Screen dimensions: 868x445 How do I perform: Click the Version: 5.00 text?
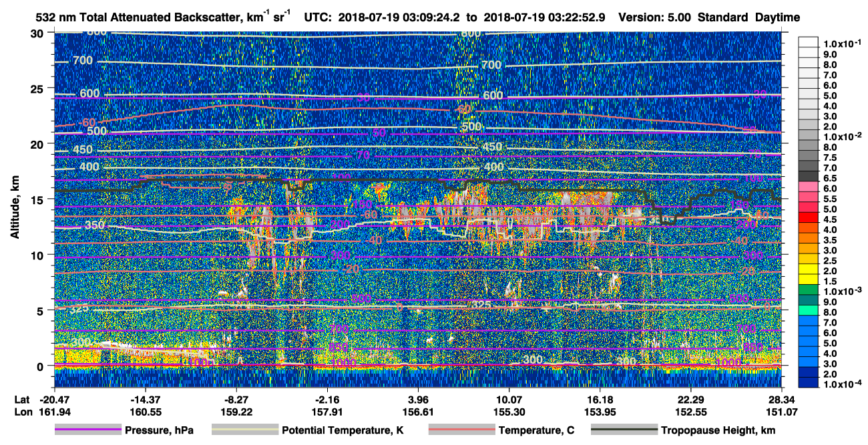coord(656,18)
